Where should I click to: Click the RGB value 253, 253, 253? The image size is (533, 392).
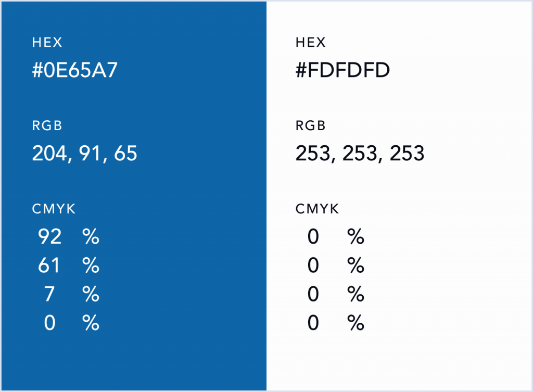pos(360,154)
